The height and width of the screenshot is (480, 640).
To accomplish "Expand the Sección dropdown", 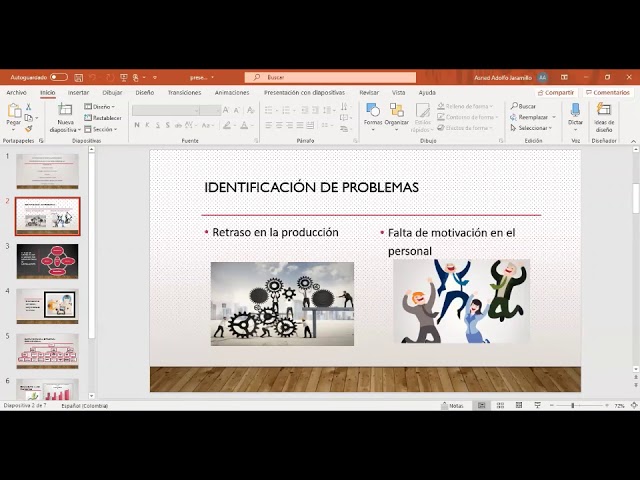I will click(x=102, y=129).
